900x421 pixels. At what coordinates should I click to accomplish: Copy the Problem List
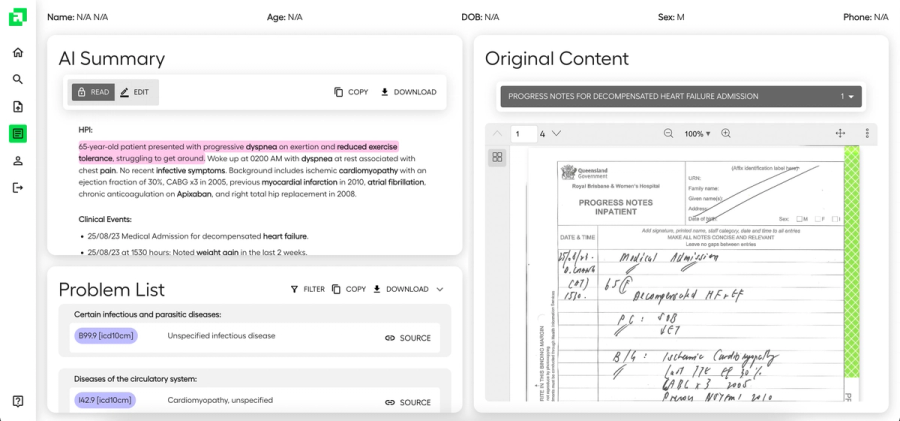(349, 289)
